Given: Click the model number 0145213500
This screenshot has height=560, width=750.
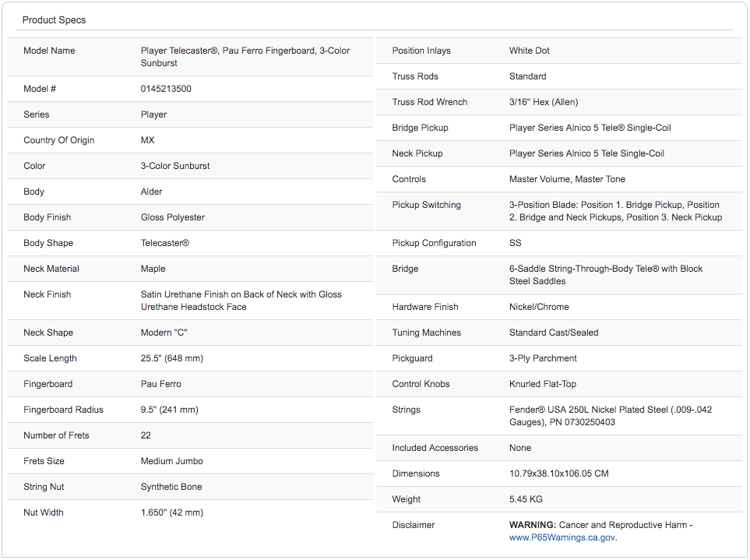Looking at the screenshot, I should pyautogui.click(x=166, y=89).
